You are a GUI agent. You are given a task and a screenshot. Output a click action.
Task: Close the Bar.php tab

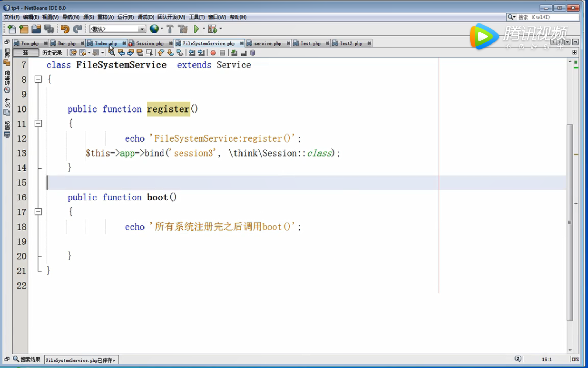tap(83, 43)
